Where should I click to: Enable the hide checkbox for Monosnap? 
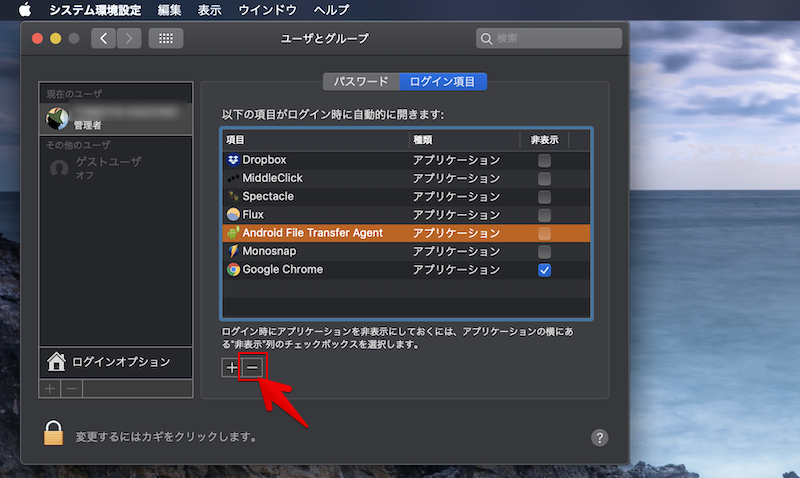pos(545,251)
